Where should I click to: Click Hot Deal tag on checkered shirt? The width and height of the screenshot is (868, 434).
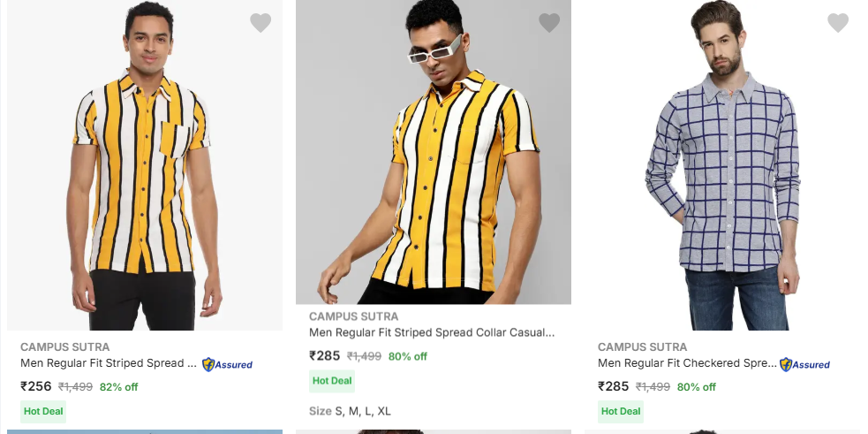[x=620, y=411]
